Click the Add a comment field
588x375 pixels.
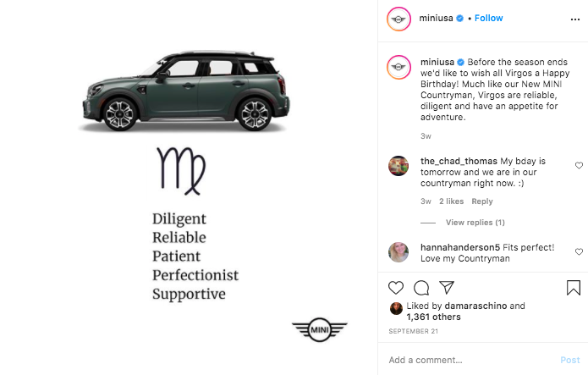pyautogui.click(x=469, y=360)
